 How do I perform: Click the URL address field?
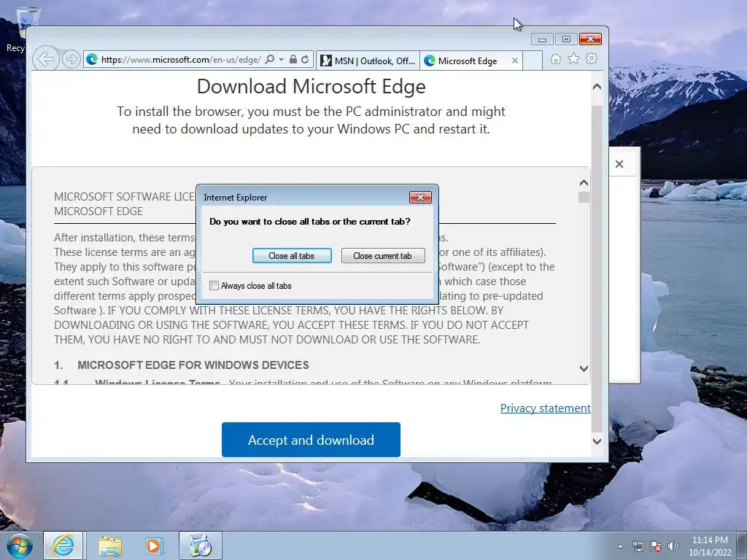[x=181, y=60]
